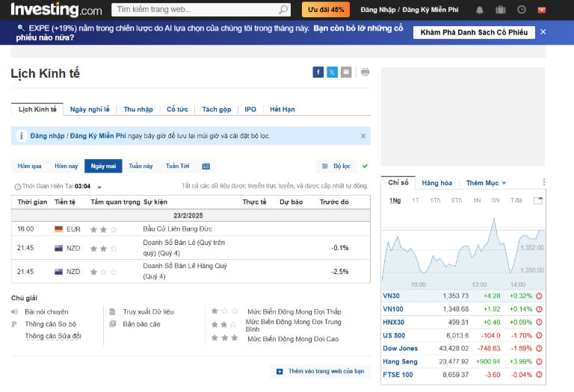The height and width of the screenshot is (392, 574).
Task: Click the website search input field
Action: click(x=196, y=10)
